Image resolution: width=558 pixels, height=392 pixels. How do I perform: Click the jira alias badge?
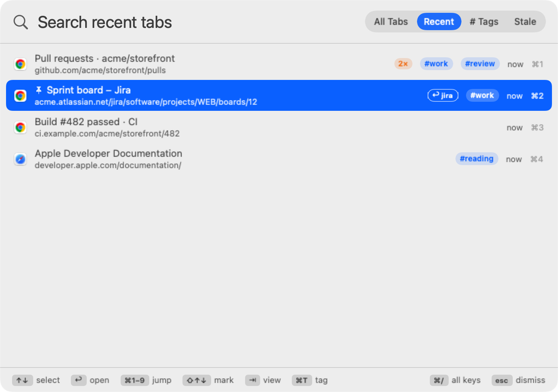click(443, 95)
